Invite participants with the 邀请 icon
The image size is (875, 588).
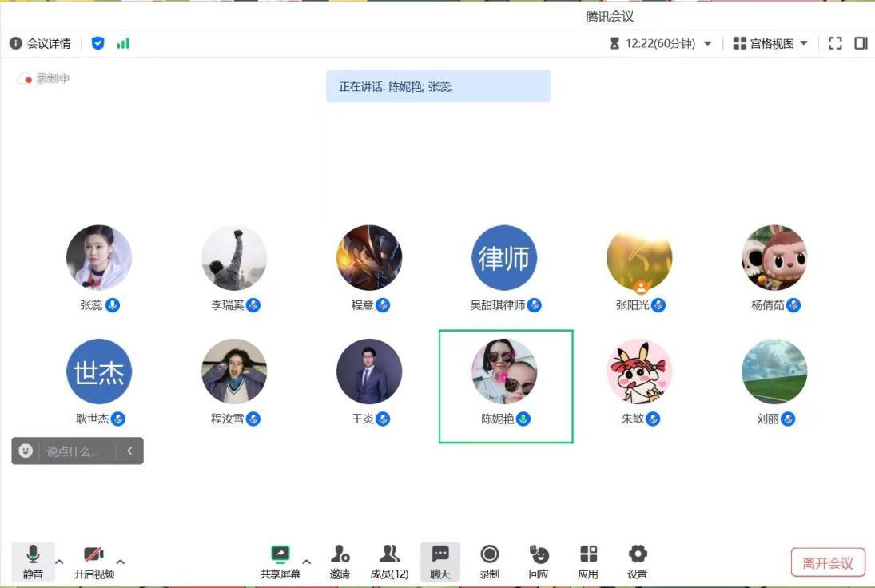pos(340,559)
